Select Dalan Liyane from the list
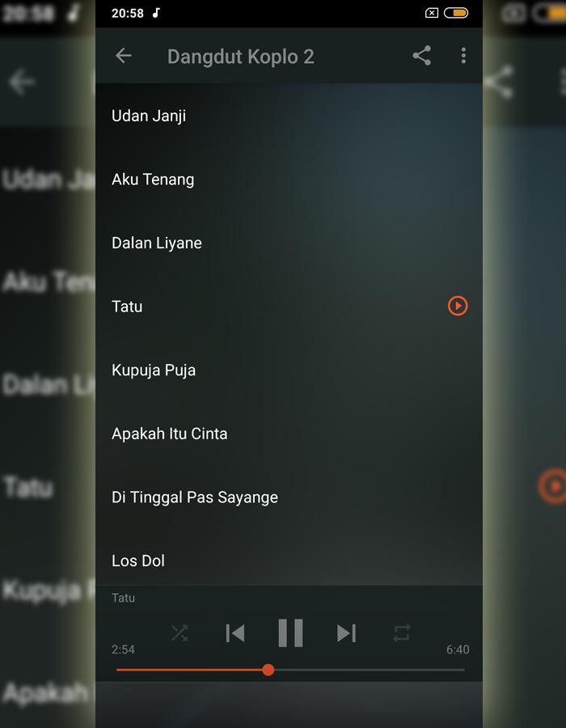 (x=289, y=243)
